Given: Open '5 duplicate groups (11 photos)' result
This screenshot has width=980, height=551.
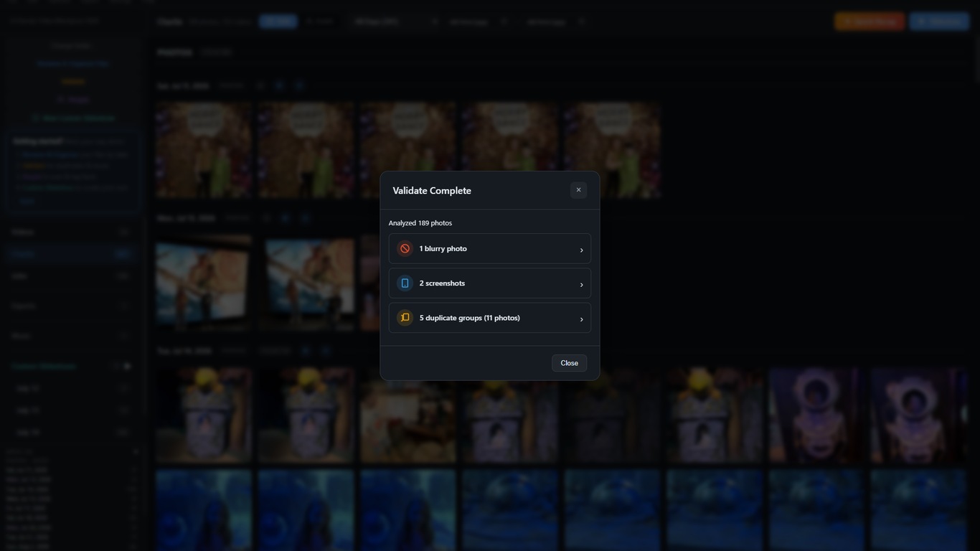Looking at the screenshot, I should click(x=490, y=318).
